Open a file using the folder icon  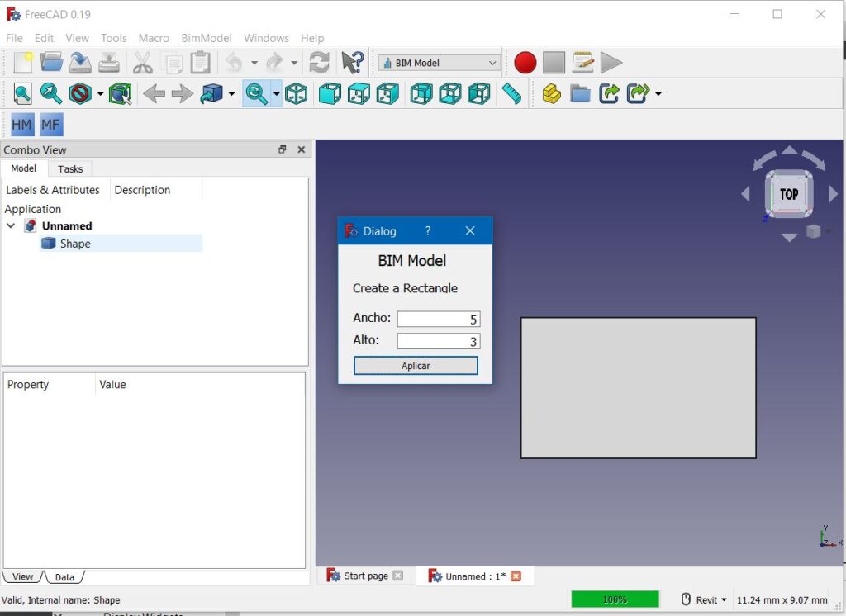[52, 63]
